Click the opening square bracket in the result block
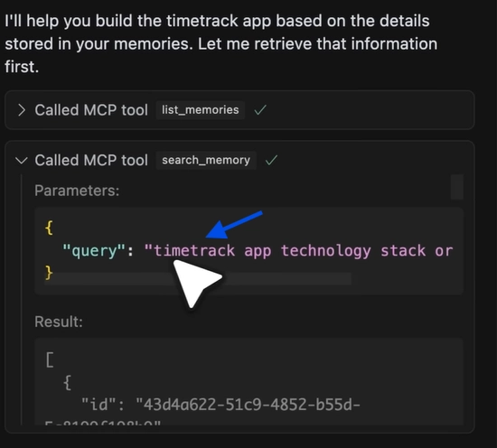The height and width of the screenshot is (448, 497). point(50,360)
